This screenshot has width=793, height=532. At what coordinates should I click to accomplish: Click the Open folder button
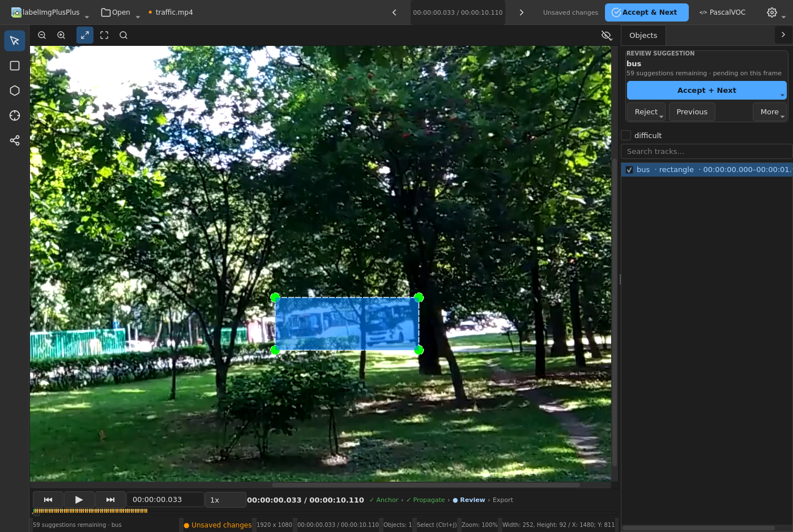(x=116, y=12)
